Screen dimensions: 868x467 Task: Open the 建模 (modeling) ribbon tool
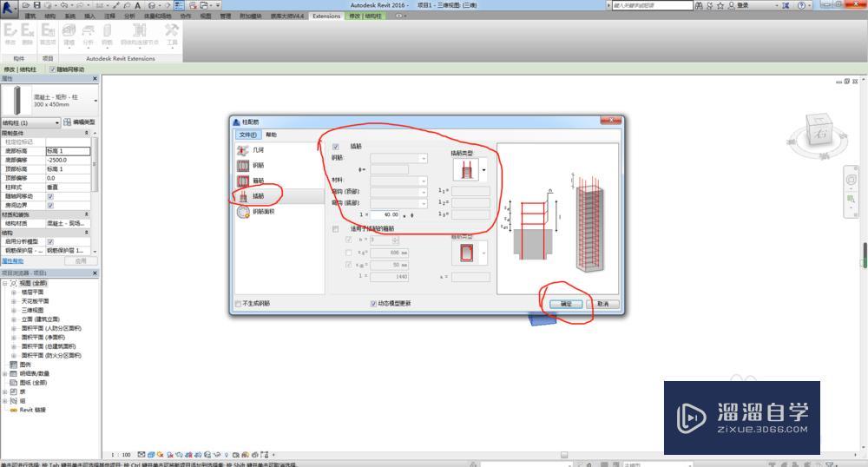pyautogui.click(x=69, y=35)
